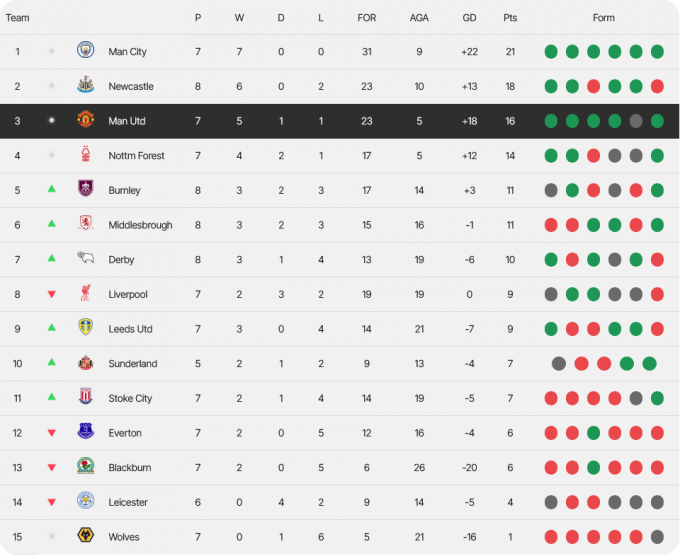Open the Nottm Forest crest icon
This screenshot has width=680, height=556.
pyautogui.click(x=85, y=154)
